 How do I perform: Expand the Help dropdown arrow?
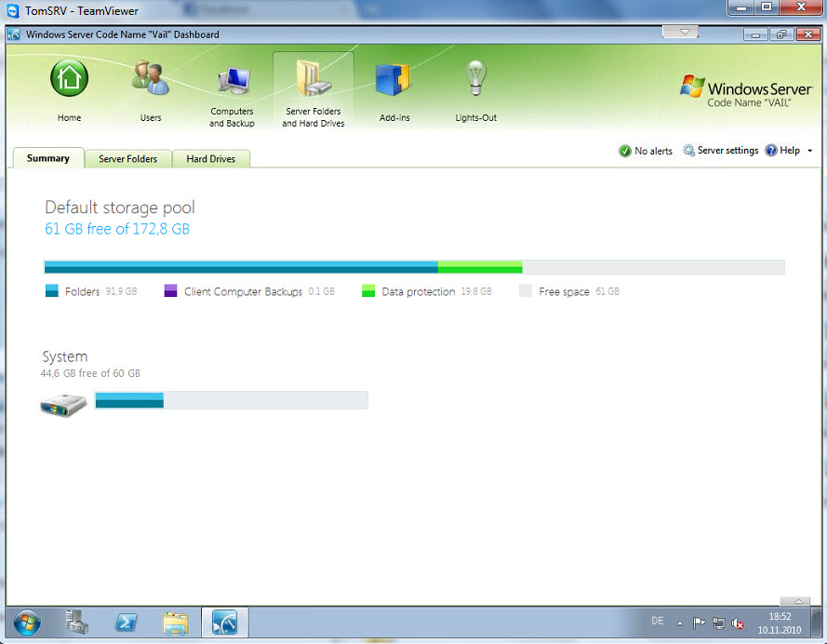pyautogui.click(x=809, y=151)
